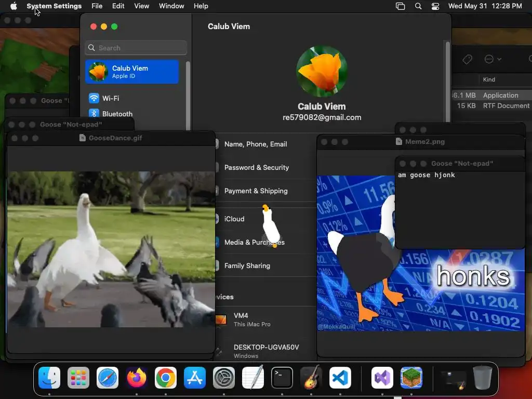
Task: Select Bluetooth in the settings sidebar
Action: pyautogui.click(x=132, y=114)
